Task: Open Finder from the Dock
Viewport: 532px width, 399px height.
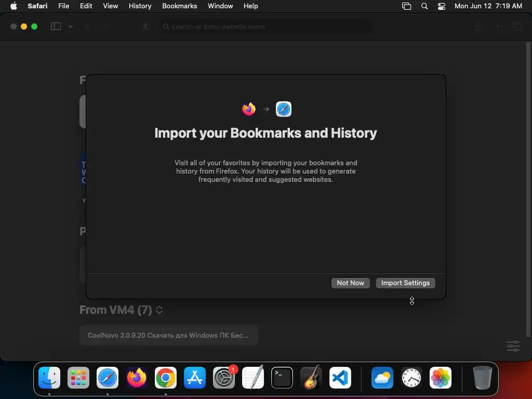Action: point(49,378)
